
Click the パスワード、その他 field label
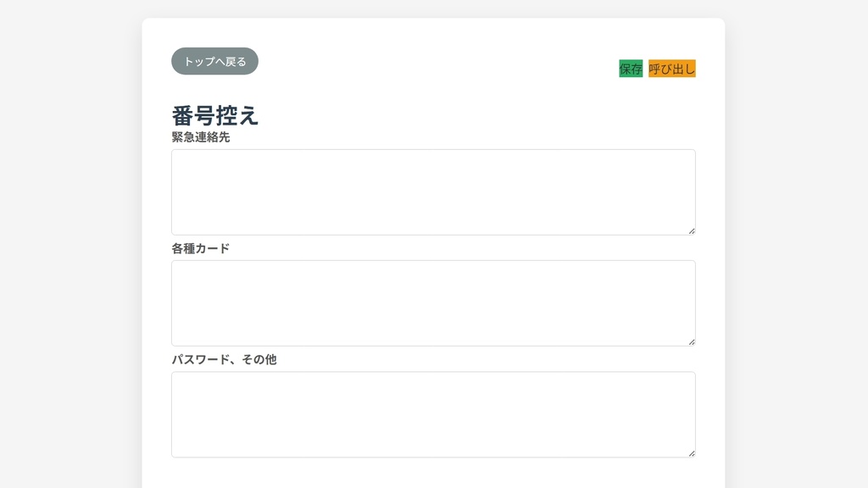tap(225, 359)
